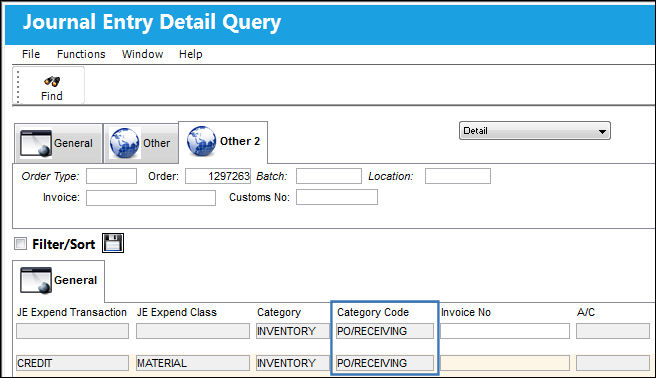The width and height of the screenshot is (656, 378).
Task: Open the Detail dropdown list
Action: click(x=535, y=131)
